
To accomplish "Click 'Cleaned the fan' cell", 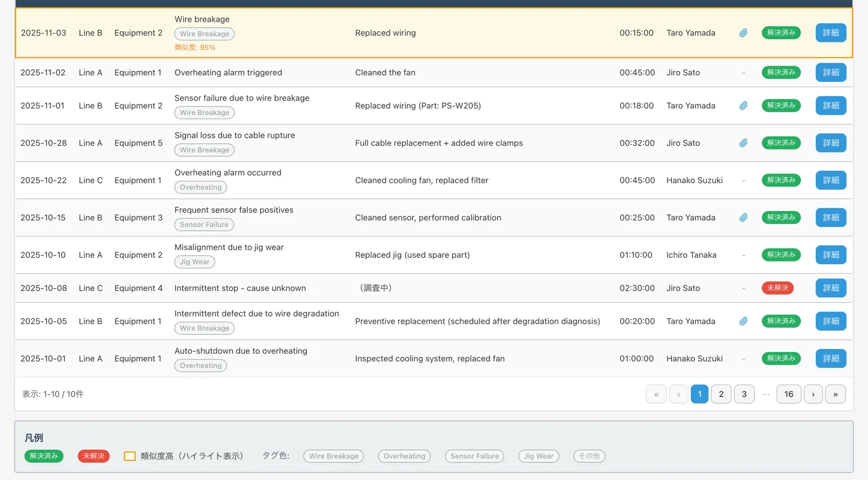I will point(385,72).
